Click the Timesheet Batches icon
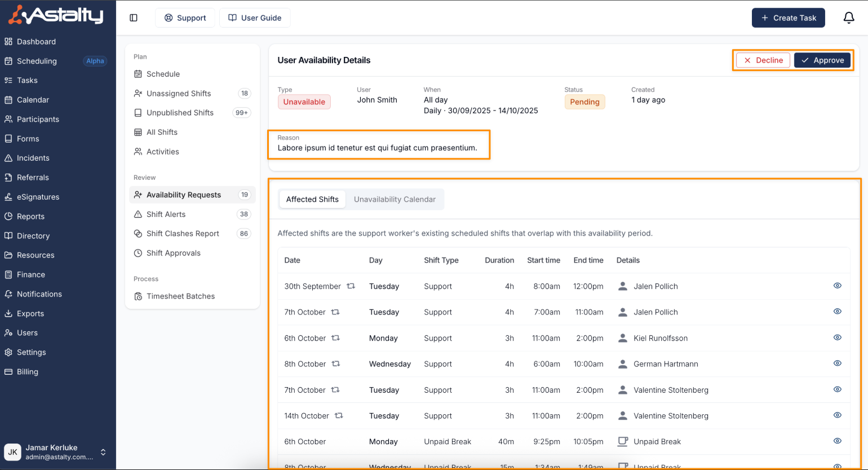This screenshot has width=868, height=470. (x=138, y=296)
